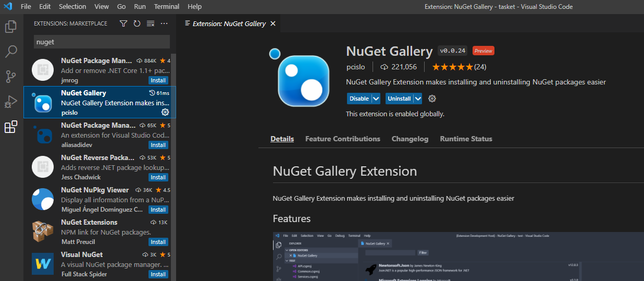
Task: Expand the Disable button dropdown arrow
Action: point(376,99)
